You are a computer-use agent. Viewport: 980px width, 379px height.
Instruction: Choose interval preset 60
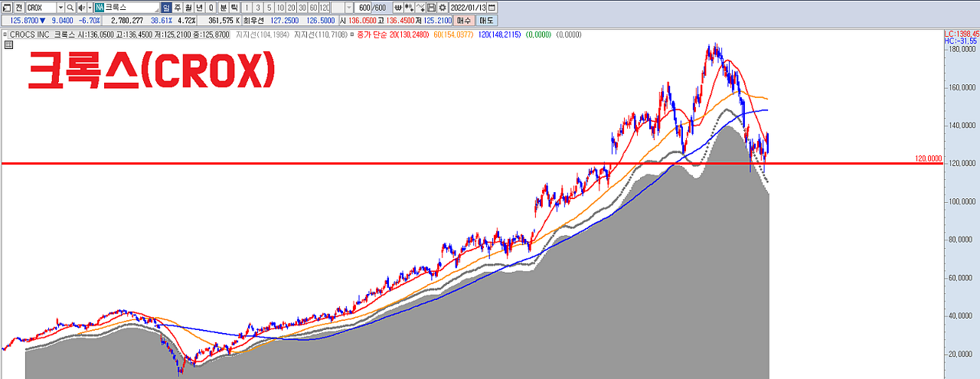coord(314,7)
